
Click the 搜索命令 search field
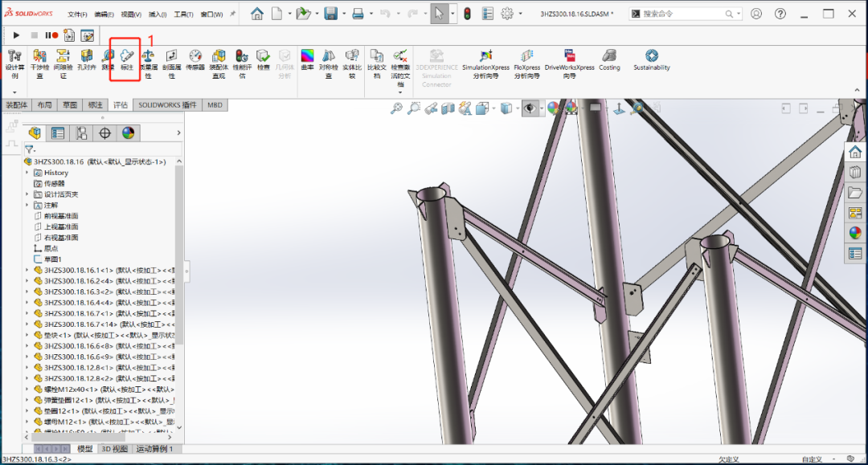click(686, 14)
